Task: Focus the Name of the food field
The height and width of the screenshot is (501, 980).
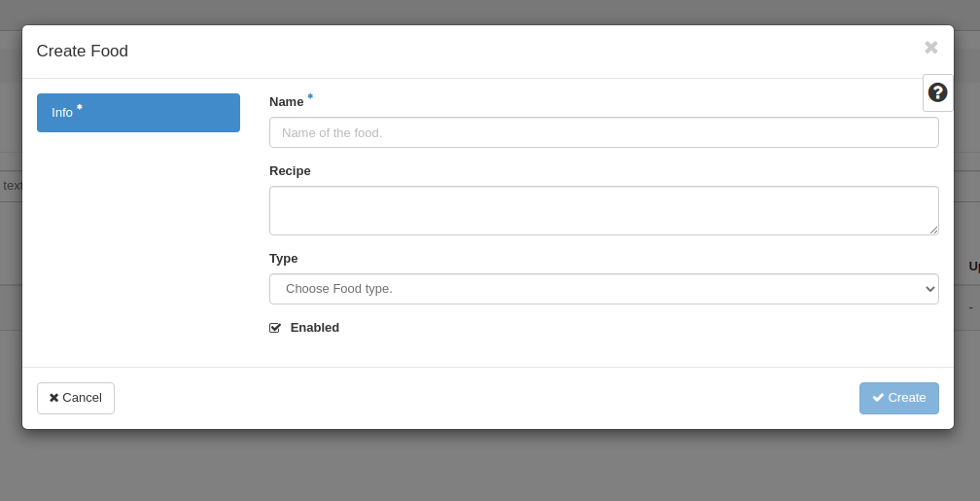Action: pos(603,132)
